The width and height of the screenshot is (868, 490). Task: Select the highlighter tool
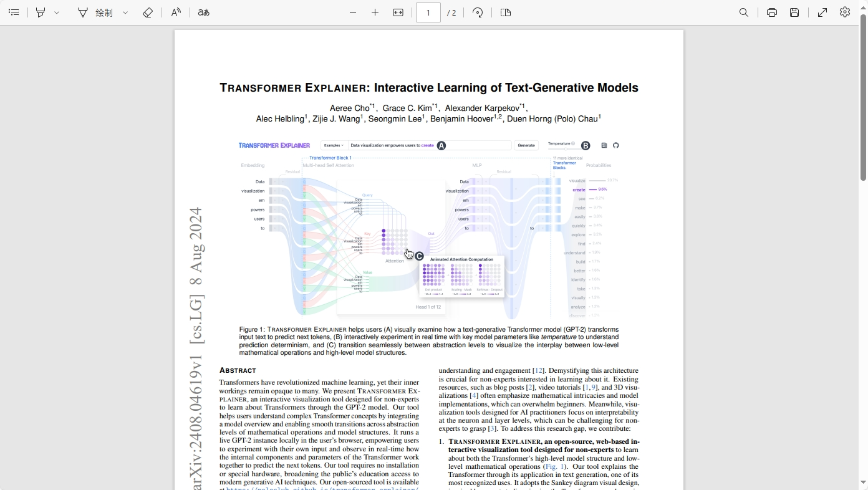41,12
